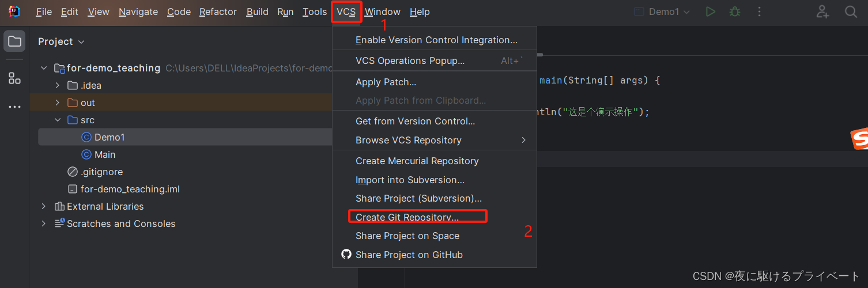Open More Actions vertical dots

(759, 12)
